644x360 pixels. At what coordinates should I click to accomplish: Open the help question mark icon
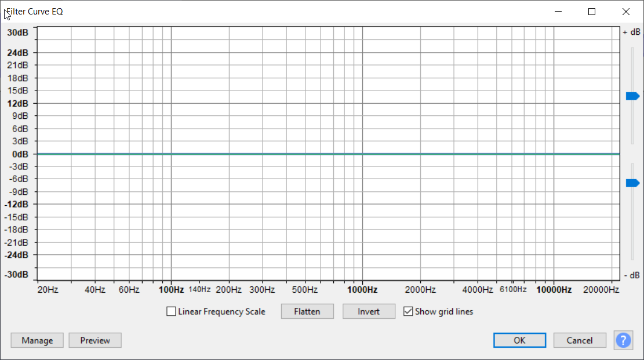[623, 340]
